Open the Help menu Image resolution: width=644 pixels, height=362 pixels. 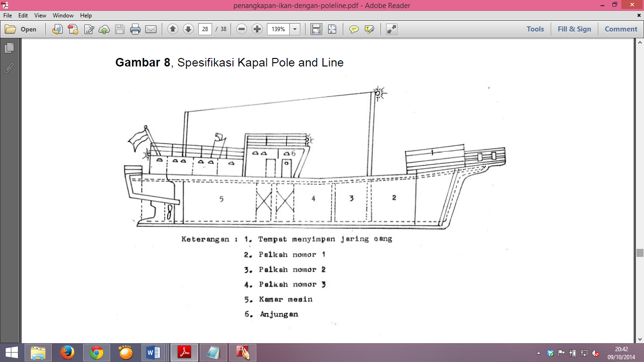pyautogui.click(x=86, y=16)
